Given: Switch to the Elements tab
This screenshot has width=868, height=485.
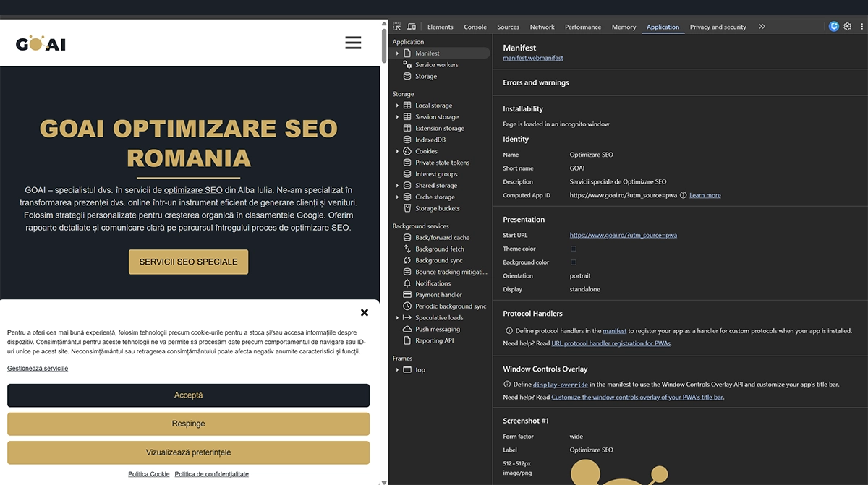Looking at the screenshot, I should [x=441, y=27].
